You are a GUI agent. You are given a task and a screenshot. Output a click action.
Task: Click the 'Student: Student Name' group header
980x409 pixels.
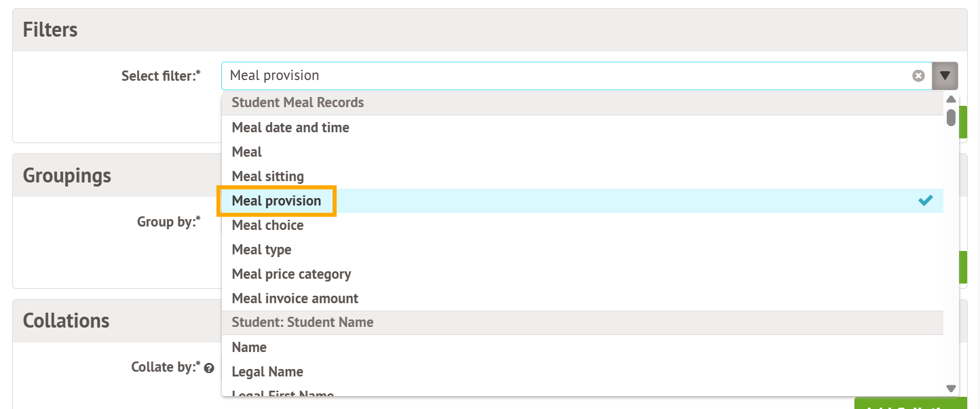[303, 323]
